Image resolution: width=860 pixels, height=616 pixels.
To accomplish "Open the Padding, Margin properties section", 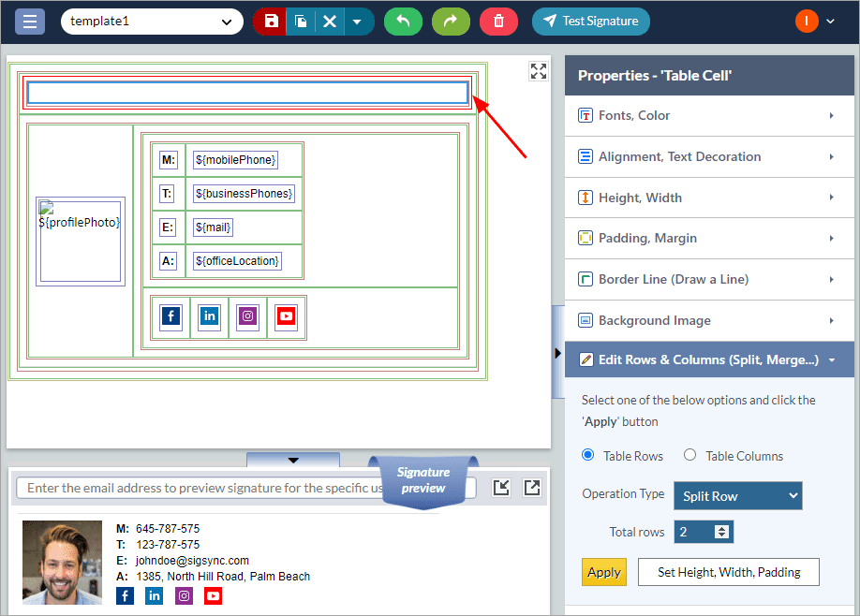I will pos(708,238).
